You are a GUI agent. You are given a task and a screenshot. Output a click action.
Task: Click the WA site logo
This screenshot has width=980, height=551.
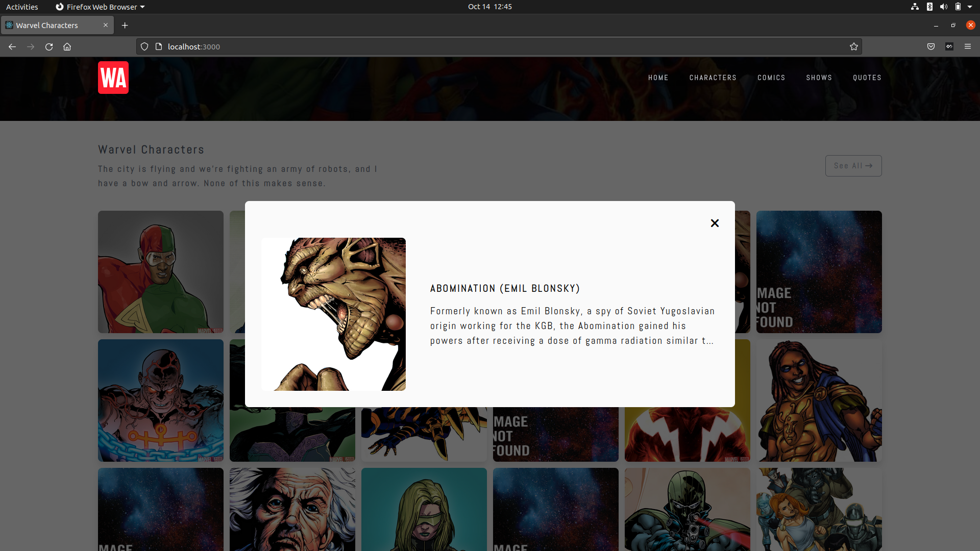113,78
